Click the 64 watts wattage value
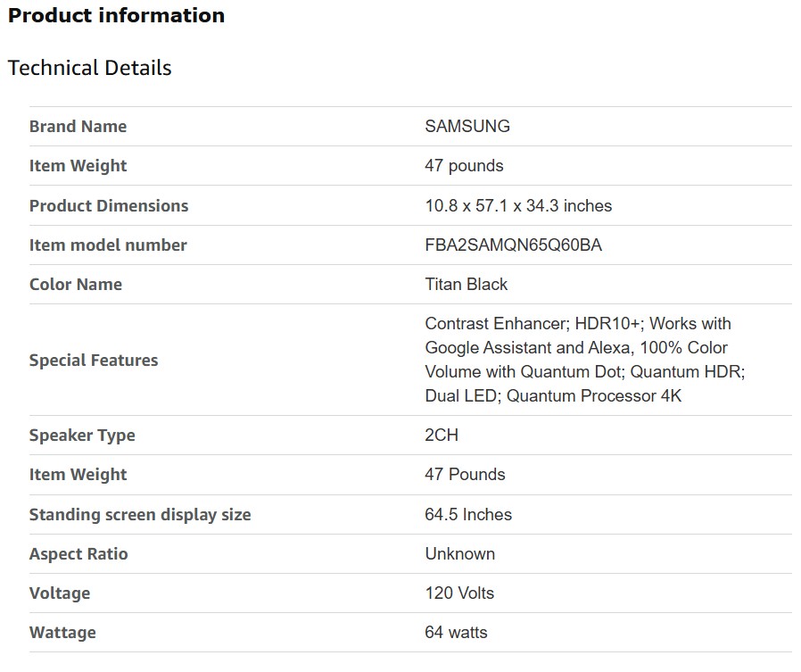The image size is (801, 672). [456, 633]
